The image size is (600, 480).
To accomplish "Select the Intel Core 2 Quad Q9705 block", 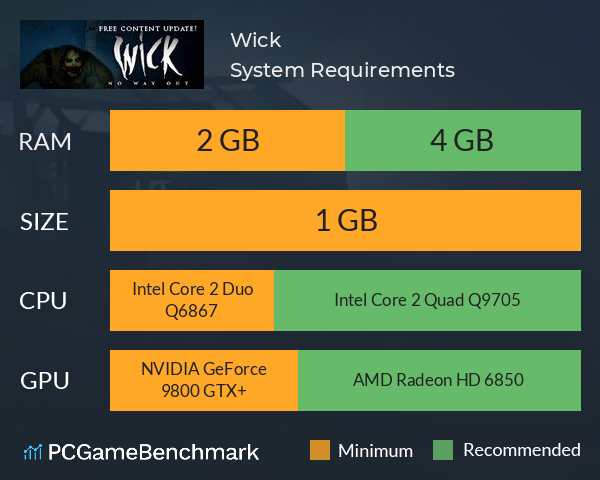I will (x=427, y=300).
